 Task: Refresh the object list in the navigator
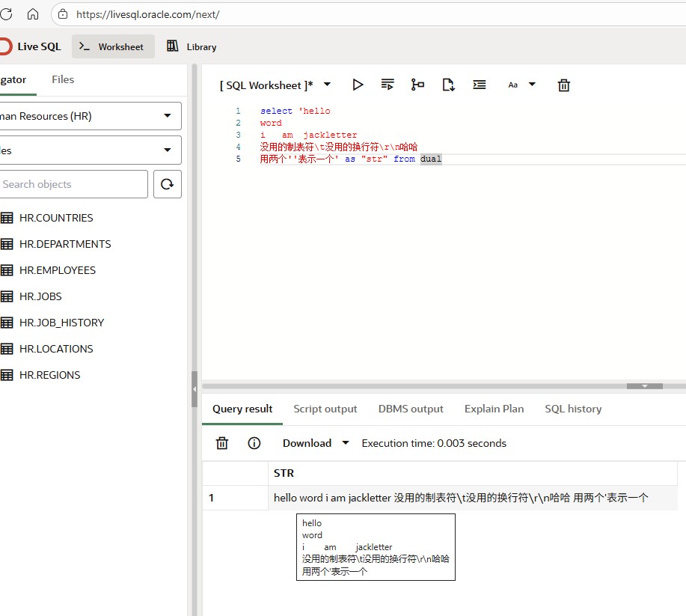[x=168, y=184]
